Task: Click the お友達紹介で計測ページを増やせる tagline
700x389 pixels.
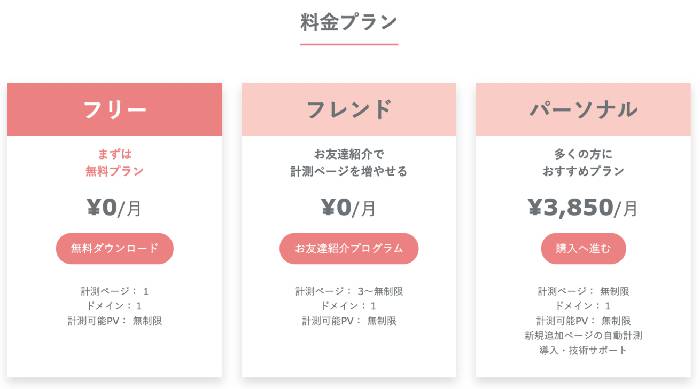Action: (x=349, y=163)
